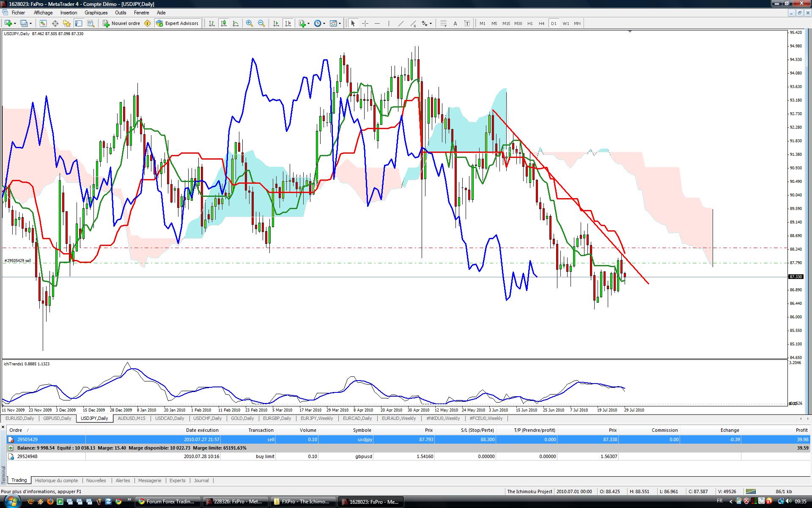
Task: Expand the new chart dropdown arrow
Action: coord(15,23)
